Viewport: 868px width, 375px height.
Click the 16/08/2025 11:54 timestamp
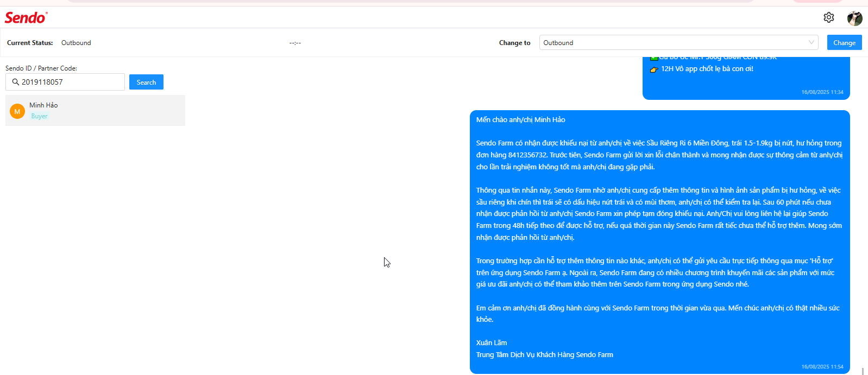822,367
